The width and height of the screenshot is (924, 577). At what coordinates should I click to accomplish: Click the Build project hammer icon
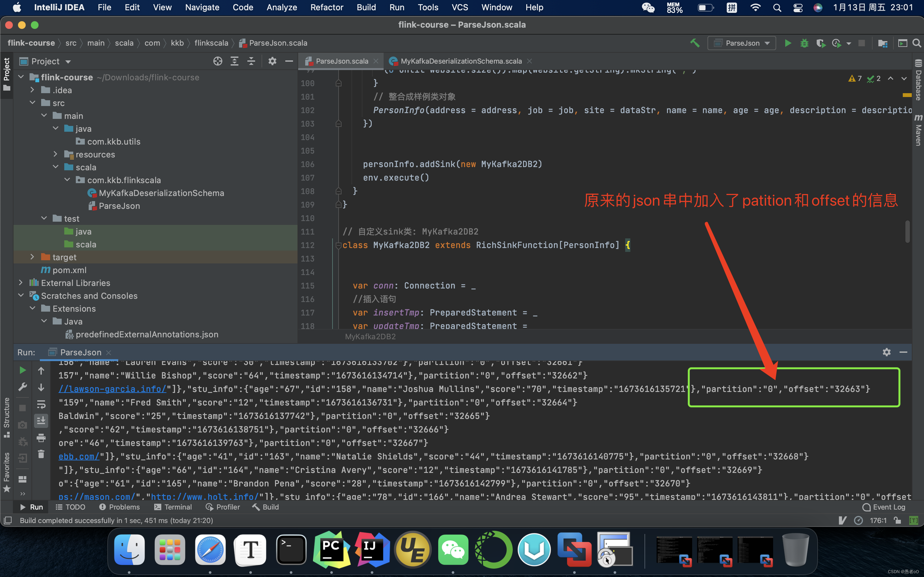695,43
